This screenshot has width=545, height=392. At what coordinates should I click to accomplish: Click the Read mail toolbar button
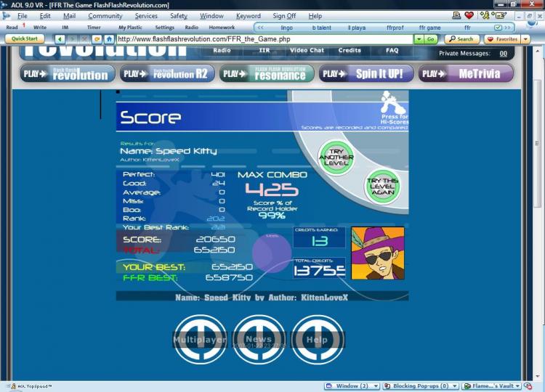(x=12, y=28)
